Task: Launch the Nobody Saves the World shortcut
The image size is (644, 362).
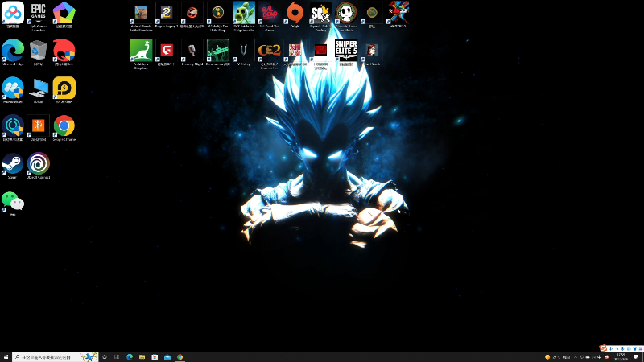Action: tap(346, 16)
